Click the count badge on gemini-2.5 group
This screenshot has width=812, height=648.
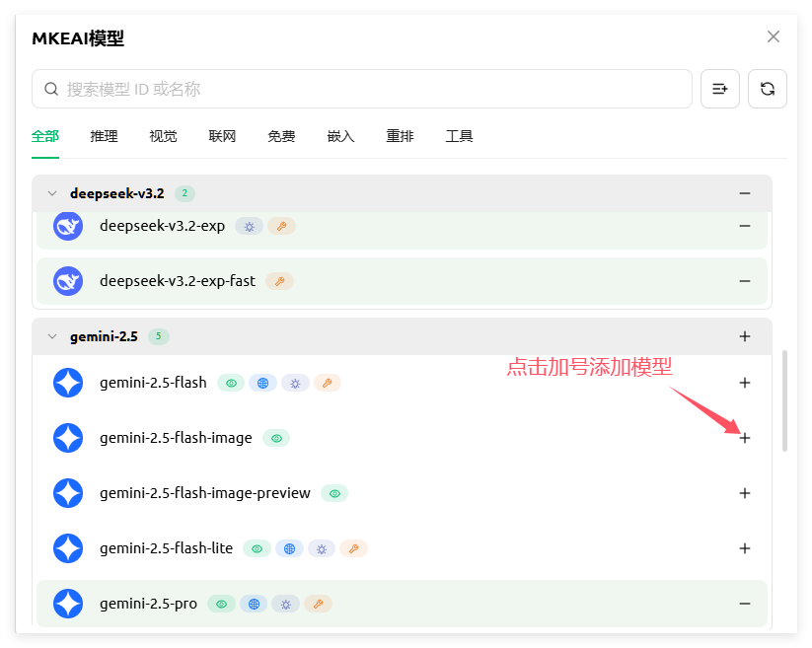click(159, 336)
